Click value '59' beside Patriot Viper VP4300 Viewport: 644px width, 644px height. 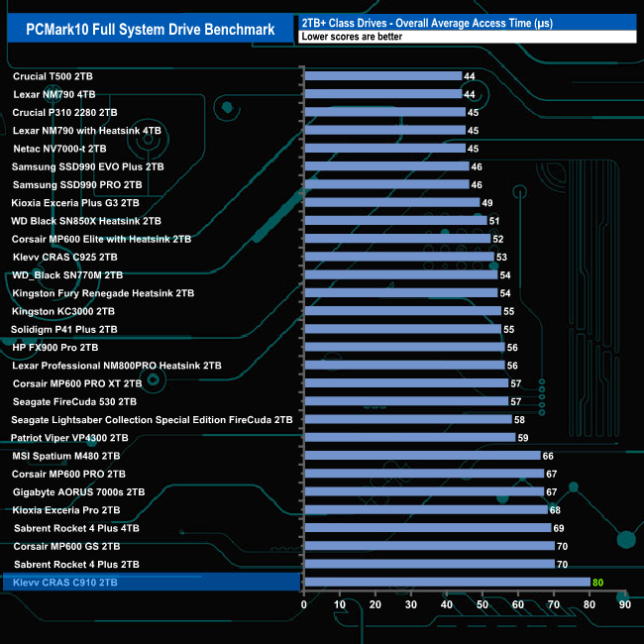[x=523, y=438]
